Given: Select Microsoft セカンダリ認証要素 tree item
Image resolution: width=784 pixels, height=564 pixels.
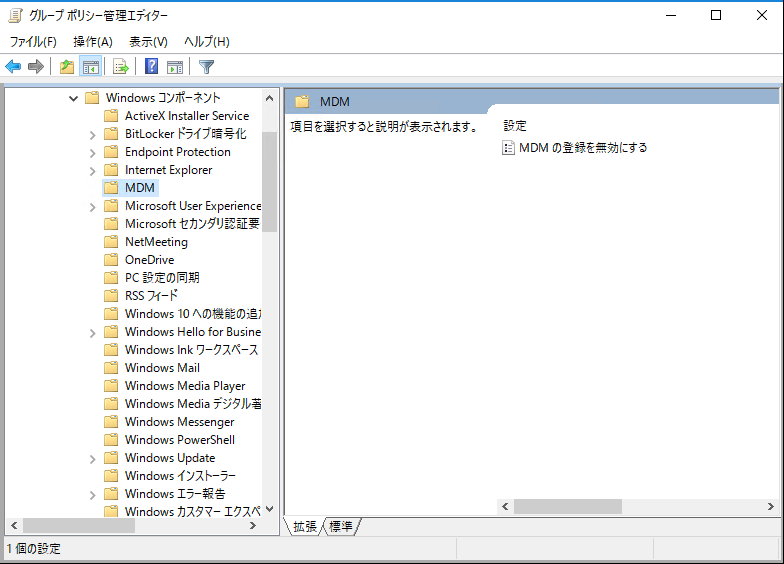Looking at the screenshot, I should pyautogui.click(x=192, y=224).
